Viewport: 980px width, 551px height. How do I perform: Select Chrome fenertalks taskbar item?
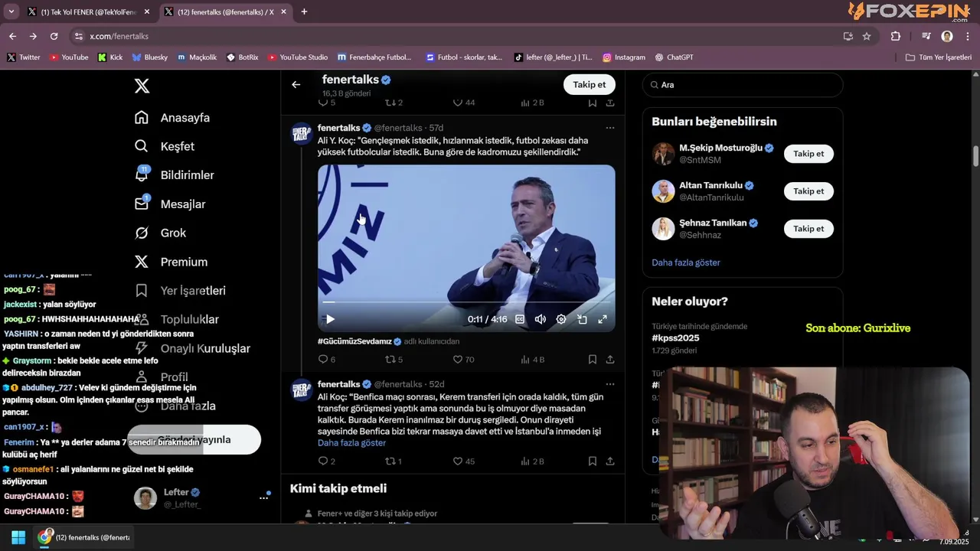85,537
